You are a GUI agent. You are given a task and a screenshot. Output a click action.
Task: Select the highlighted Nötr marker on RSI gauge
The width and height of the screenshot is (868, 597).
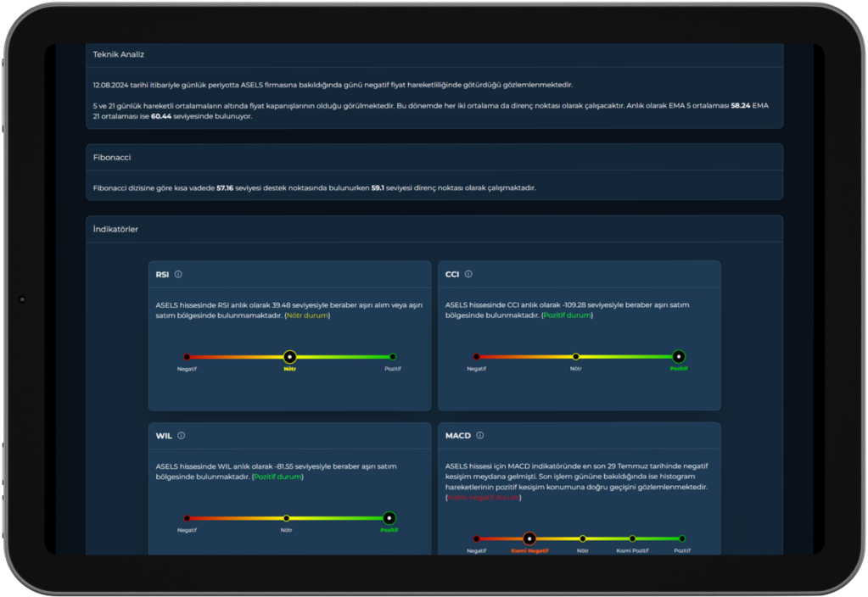289,357
